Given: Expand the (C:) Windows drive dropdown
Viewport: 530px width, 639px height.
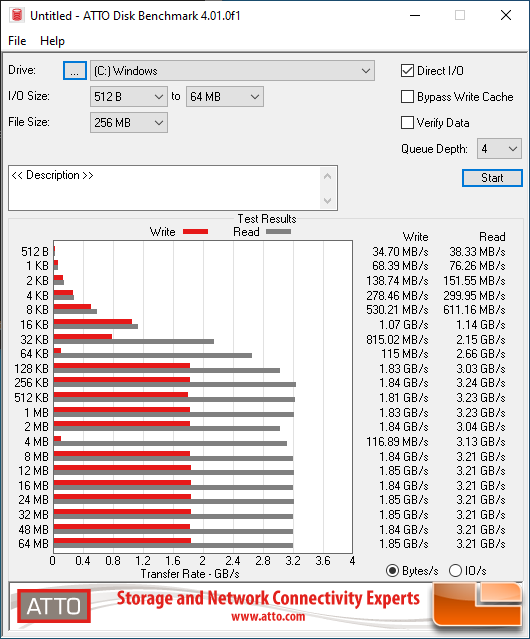Looking at the screenshot, I should [232, 71].
